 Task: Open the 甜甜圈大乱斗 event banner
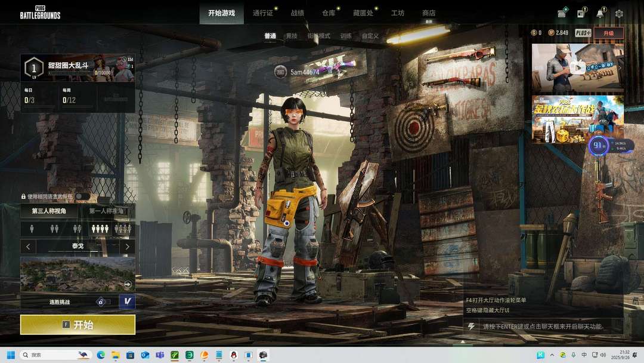[78, 68]
